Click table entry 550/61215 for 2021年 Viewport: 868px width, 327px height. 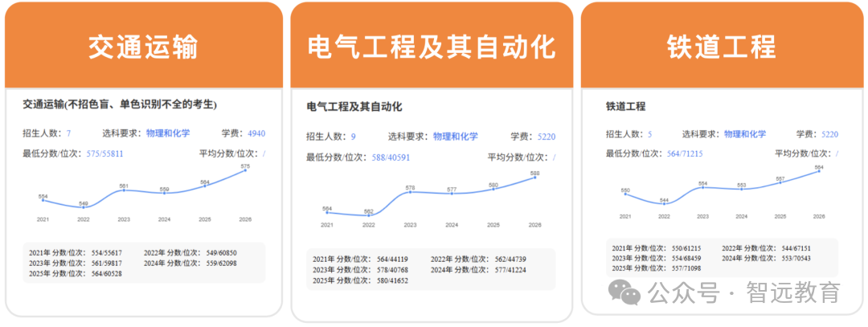point(686,248)
